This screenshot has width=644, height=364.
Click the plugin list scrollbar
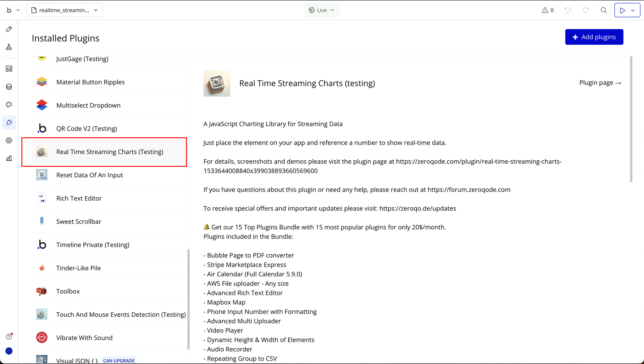click(x=188, y=299)
